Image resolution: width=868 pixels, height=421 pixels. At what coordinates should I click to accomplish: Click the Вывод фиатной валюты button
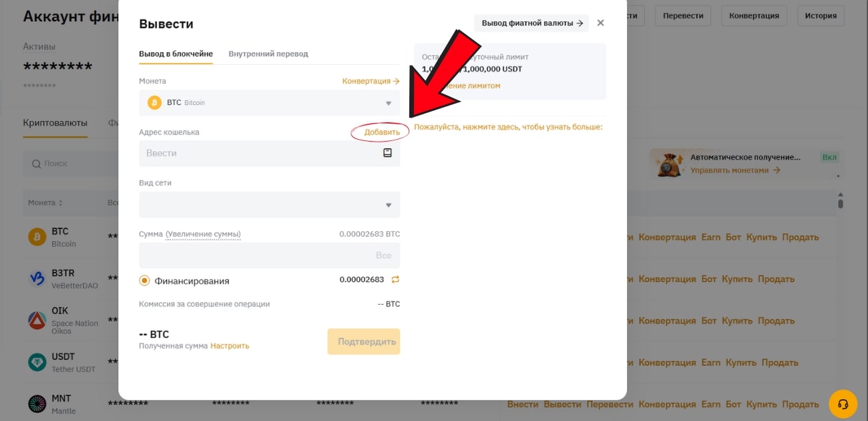point(531,23)
